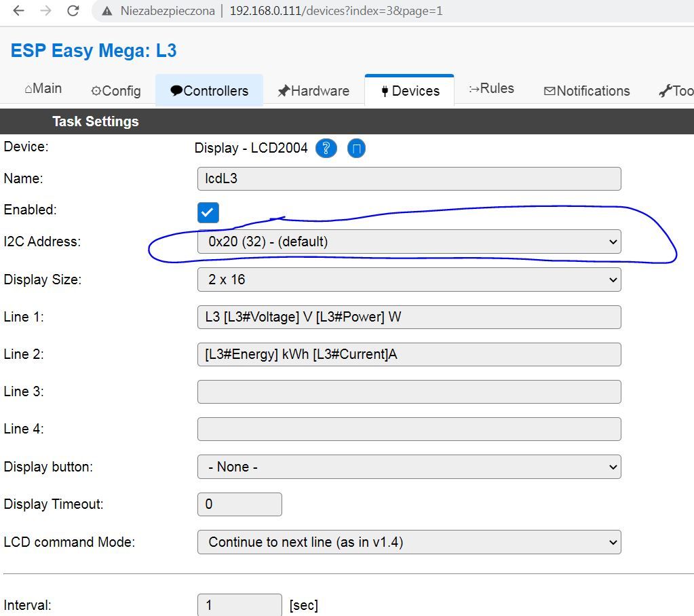
Task: Click the 'LCD command Mode:' label
Action: pyautogui.click(x=69, y=542)
